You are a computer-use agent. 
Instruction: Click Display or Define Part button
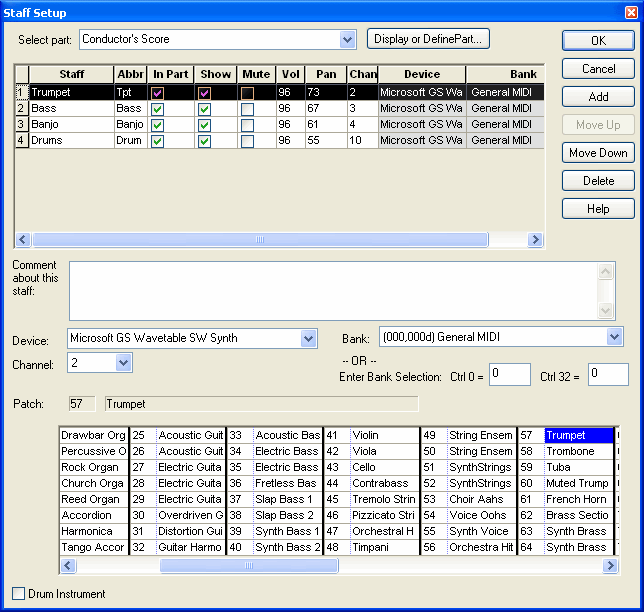pyautogui.click(x=427, y=39)
